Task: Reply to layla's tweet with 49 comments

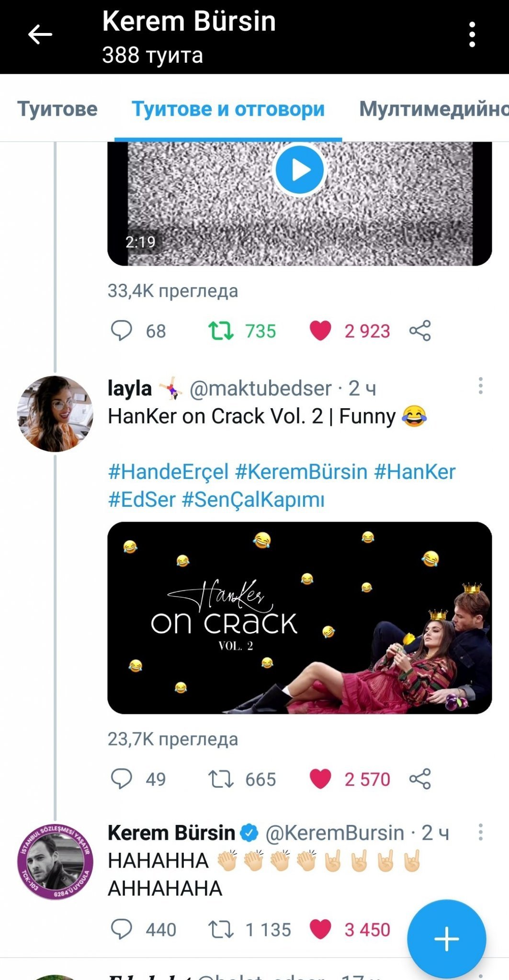Action: 122,779
